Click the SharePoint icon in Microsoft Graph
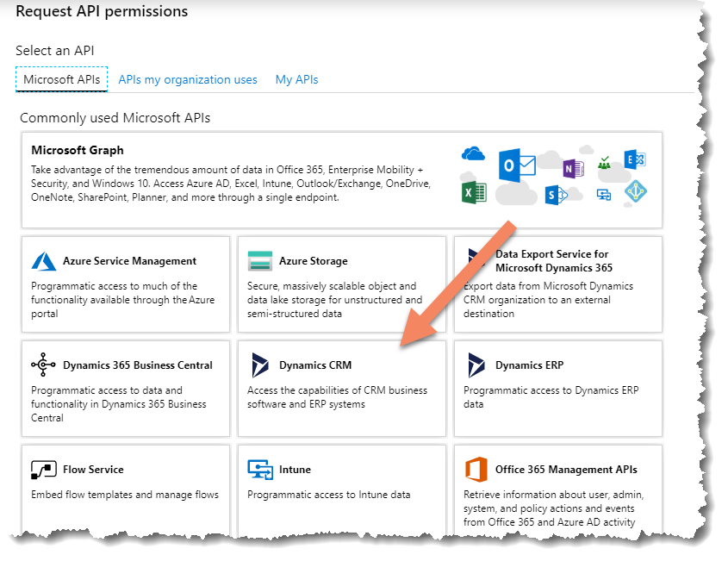Image resolution: width=728 pixels, height=561 pixels. click(x=552, y=195)
